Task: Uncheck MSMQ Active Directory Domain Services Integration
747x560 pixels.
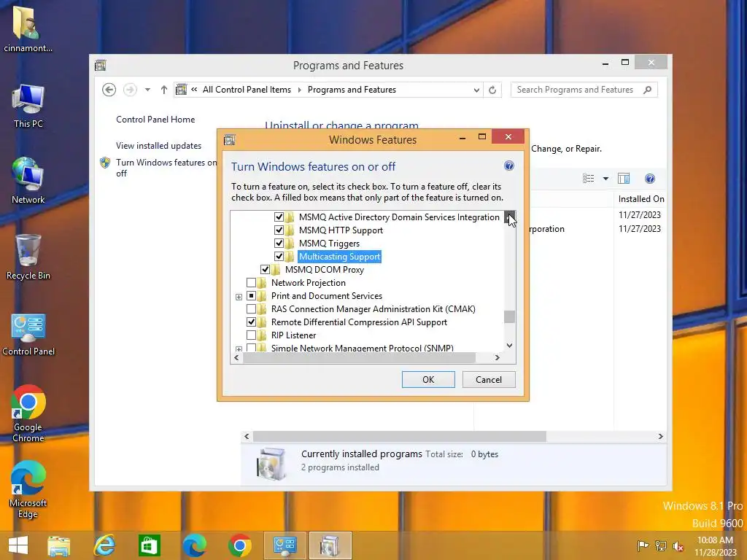Action: tap(279, 217)
